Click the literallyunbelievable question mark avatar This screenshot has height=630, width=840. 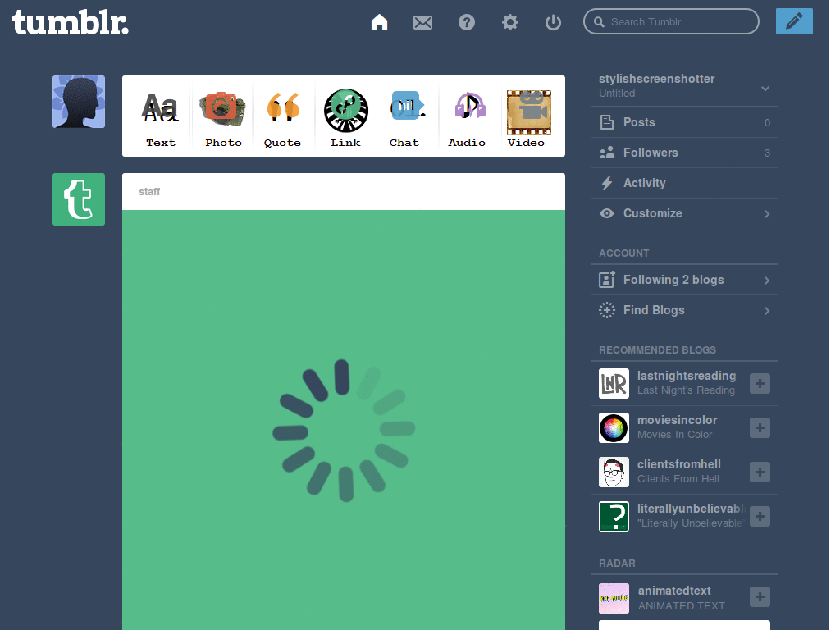coord(614,517)
